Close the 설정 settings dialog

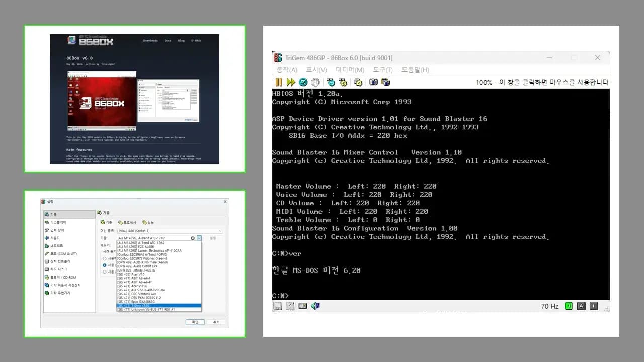pyautogui.click(x=225, y=202)
